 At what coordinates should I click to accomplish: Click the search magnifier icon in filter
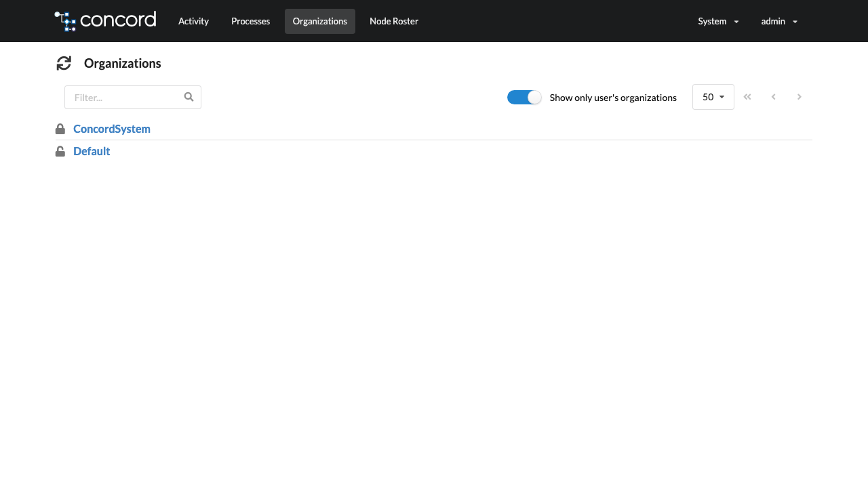pyautogui.click(x=189, y=97)
